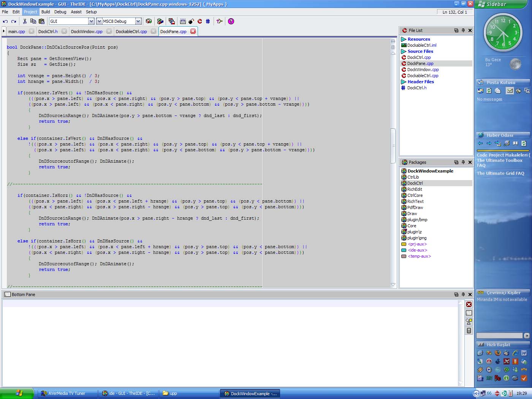Click the Paste clipboard icon
The width and height of the screenshot is (532, 399).
click(42, 21)
